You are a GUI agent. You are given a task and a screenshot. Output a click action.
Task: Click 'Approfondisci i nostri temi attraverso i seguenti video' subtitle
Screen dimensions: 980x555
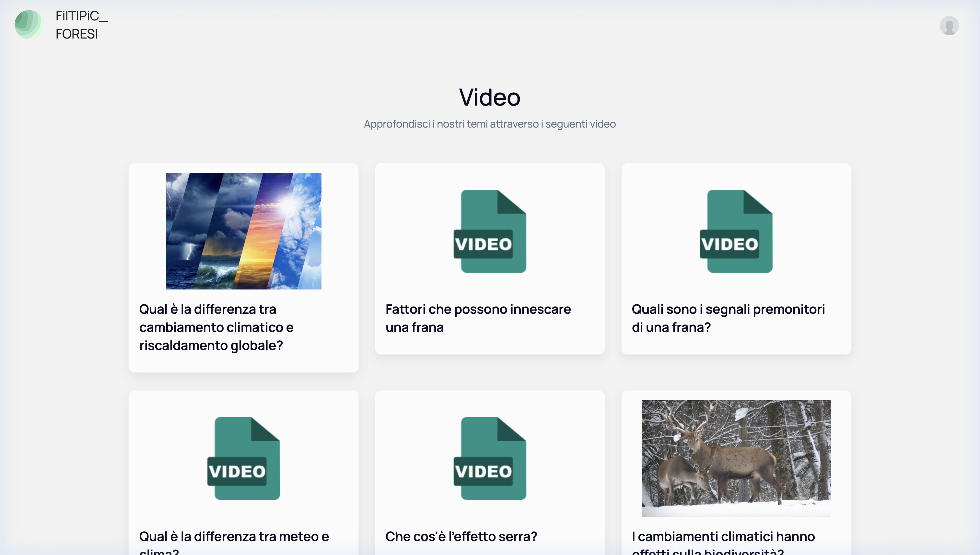[x=490, y=124]
